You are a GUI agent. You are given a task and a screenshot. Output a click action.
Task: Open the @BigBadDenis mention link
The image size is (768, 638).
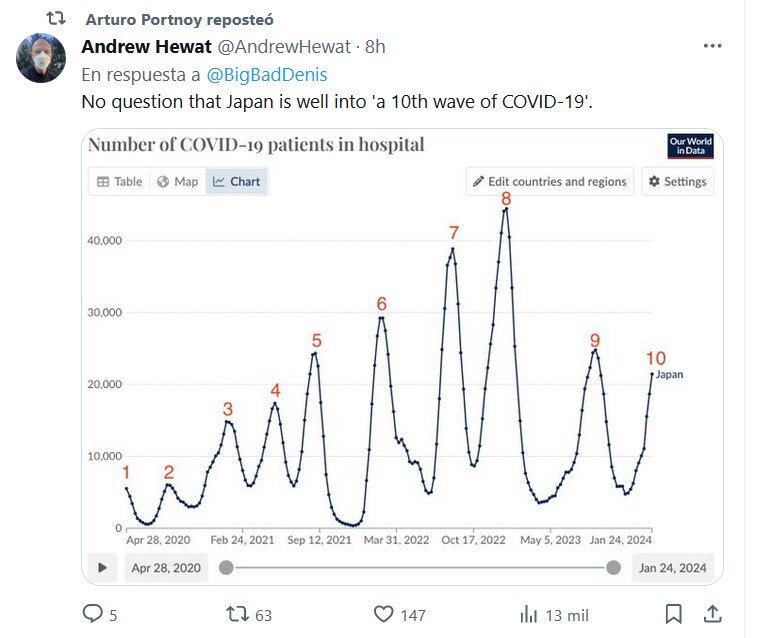tap(267, 74)
